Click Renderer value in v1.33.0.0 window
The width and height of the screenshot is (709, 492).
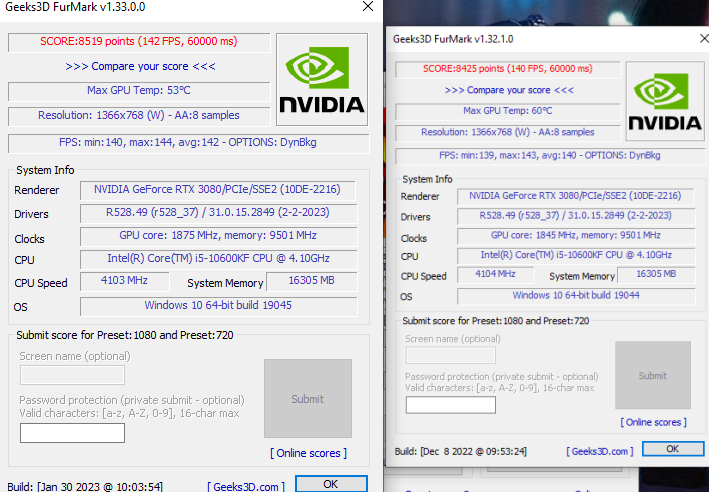[x=217, y=190]
